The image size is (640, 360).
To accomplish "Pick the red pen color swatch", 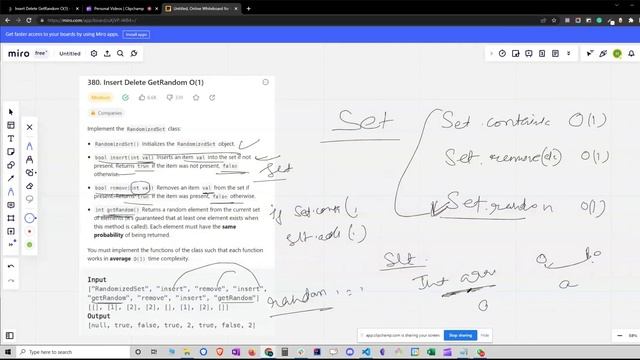I will click(29, 231).
